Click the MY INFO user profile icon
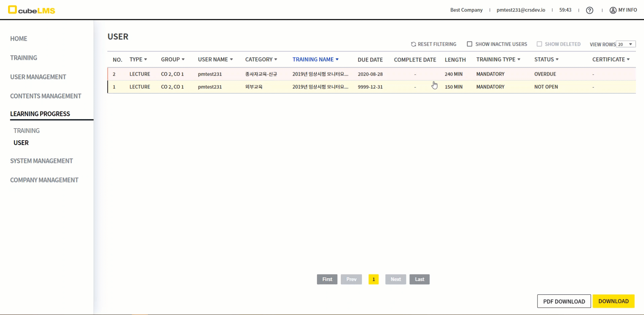644x315 pixels. (613, 10)
